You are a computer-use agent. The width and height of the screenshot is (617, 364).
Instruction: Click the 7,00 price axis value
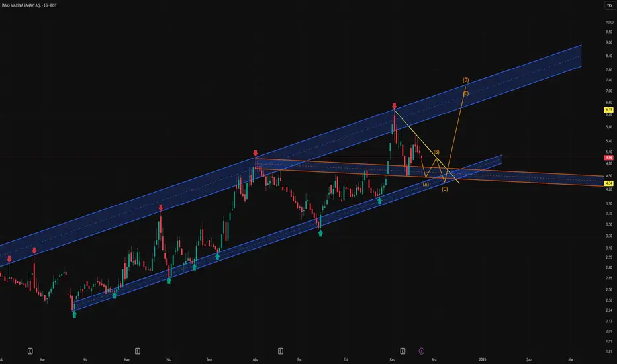coord(609,91)
